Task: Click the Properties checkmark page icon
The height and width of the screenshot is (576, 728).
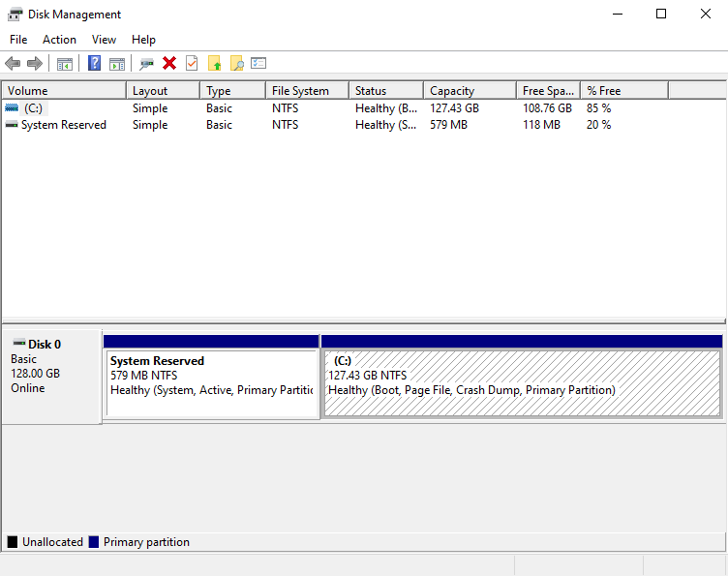Action: (192, 63)
